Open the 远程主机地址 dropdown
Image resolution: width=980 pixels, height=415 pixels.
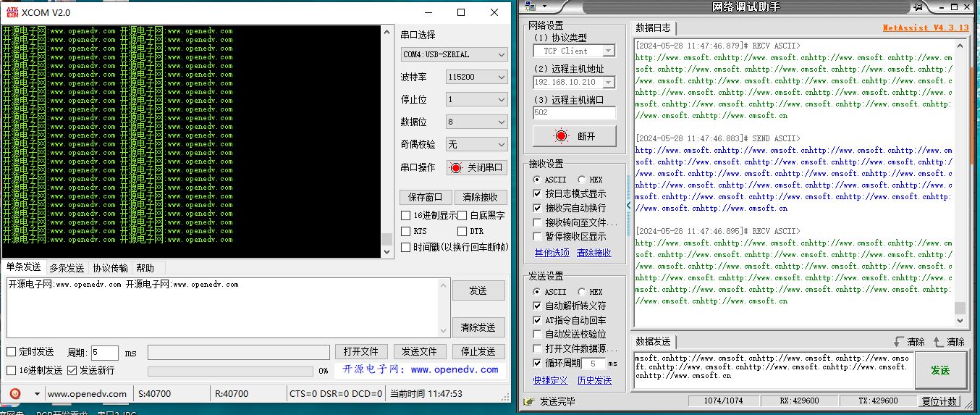[x=609, y=82]
